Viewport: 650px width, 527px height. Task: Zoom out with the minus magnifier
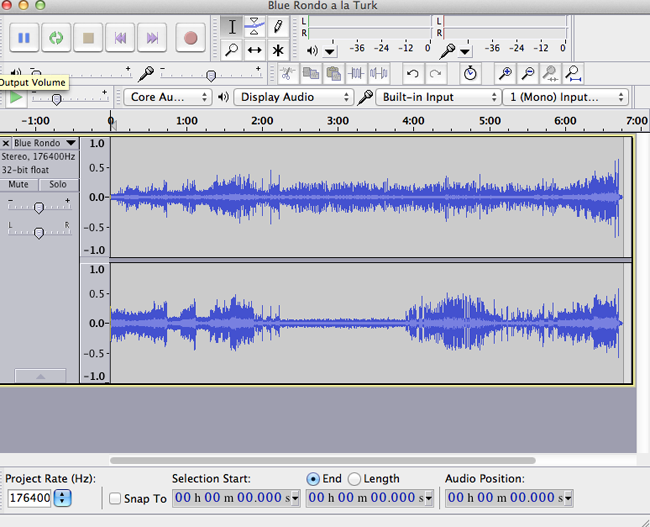pyautogui.click(x=528, y=73)
